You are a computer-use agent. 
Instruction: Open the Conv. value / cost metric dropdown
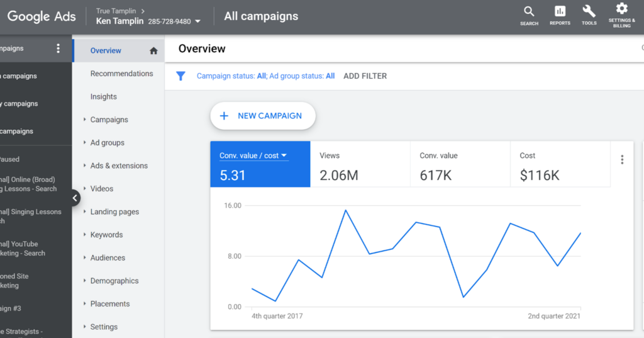coord(253,155)
